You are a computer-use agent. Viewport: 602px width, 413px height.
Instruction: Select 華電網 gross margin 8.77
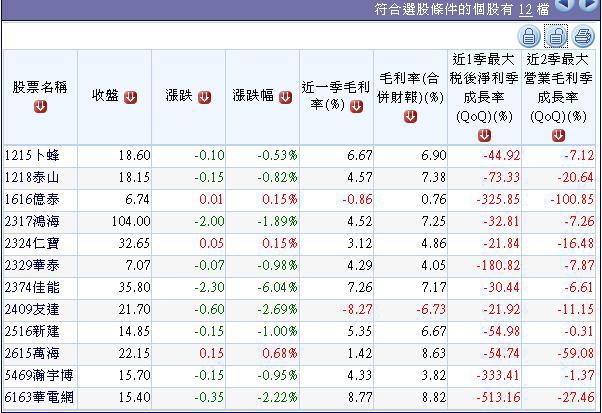click(x=360, y=397)
